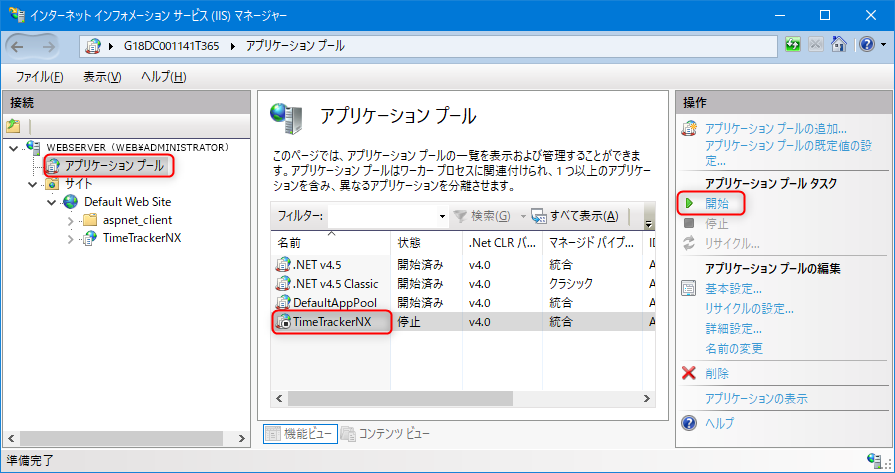Switch to 機能ビュー tab

pyautogui.click(x=300, y=434)
